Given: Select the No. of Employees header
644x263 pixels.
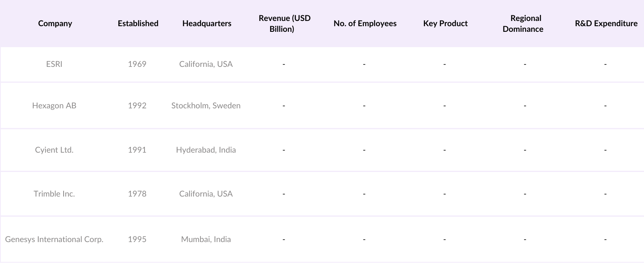Looking at the screenshot, I should click(365, 23).
